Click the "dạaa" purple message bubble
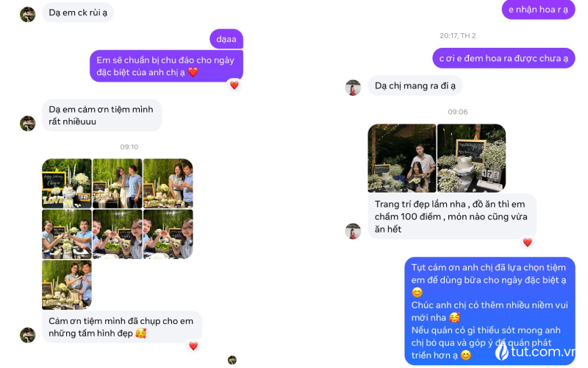The image size is (588, 368). coord(226,39)
